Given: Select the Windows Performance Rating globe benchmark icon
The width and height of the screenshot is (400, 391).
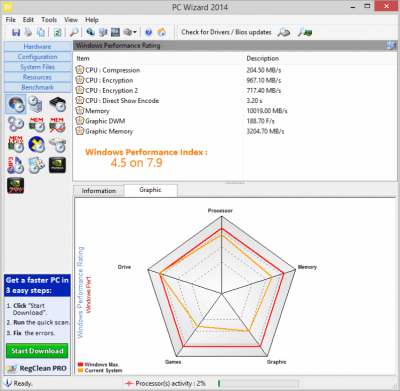Looking at the screenshot, I should pos(16,104).
